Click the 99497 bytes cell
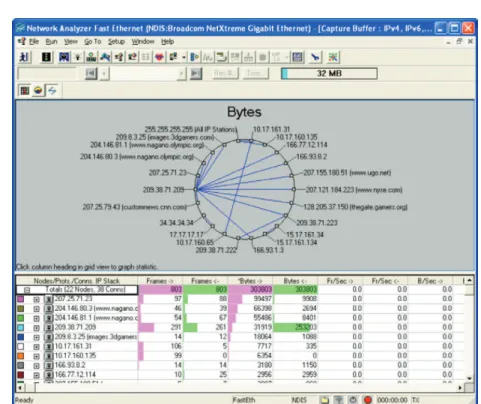This screenshot has height=404, width=481. click(x=250, y=299)
